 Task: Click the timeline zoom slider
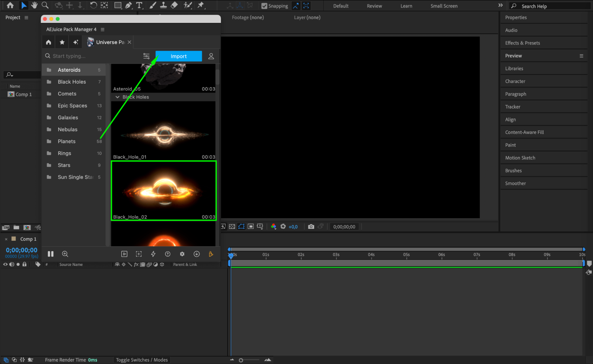coord(241,360)
